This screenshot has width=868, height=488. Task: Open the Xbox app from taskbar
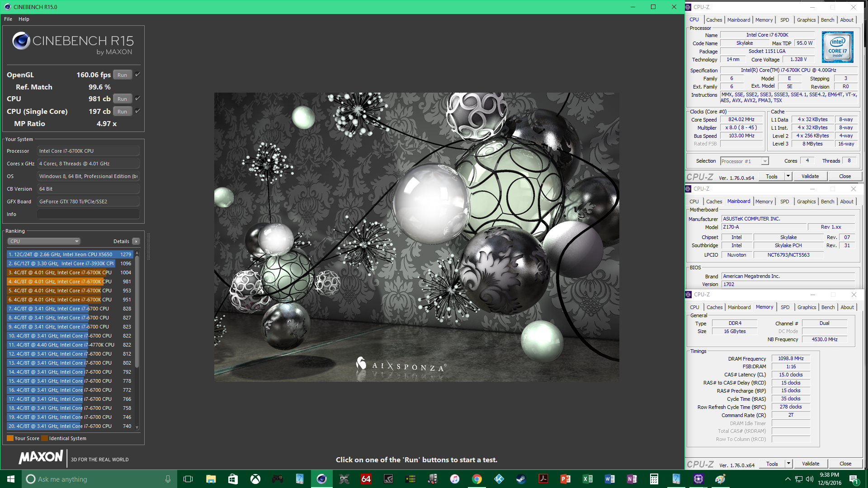[255, 479]
